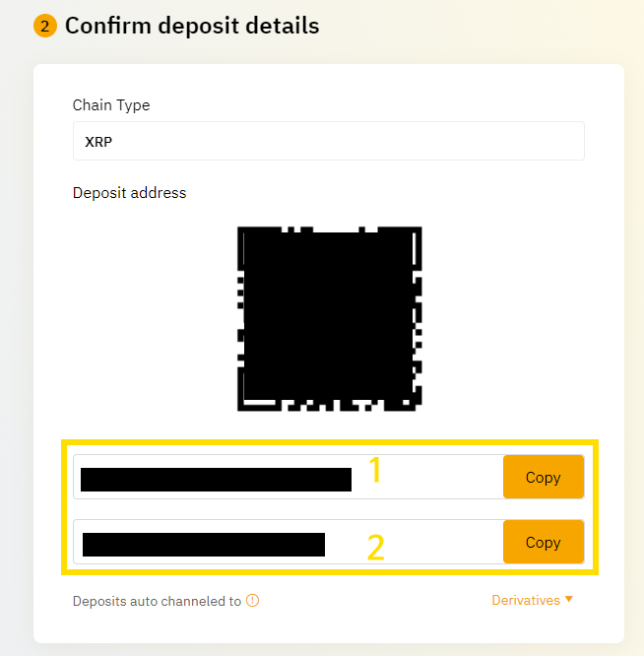Copy the second field's tag value
This screenshot has width=644, height=656.
click(x=544, y=542)
